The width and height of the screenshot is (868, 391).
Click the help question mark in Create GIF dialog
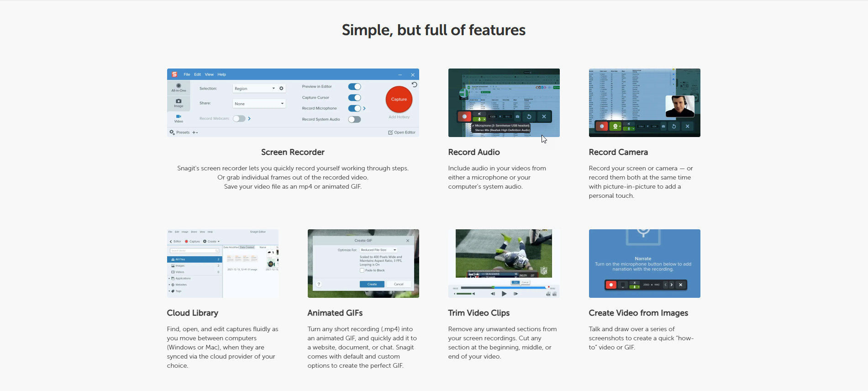pyautogui.click(x=319, y=284)
